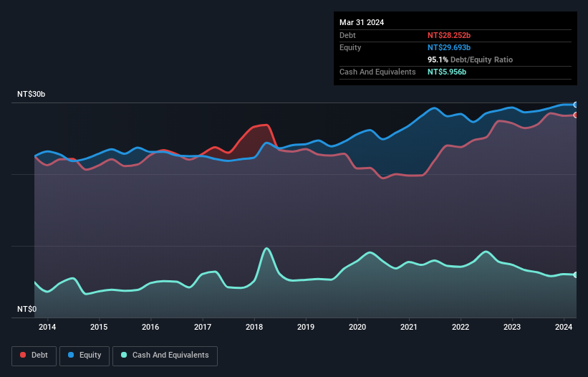Click the 2014 x-axis label
This screenshot has height=377, width=588.
pos(47,327)
